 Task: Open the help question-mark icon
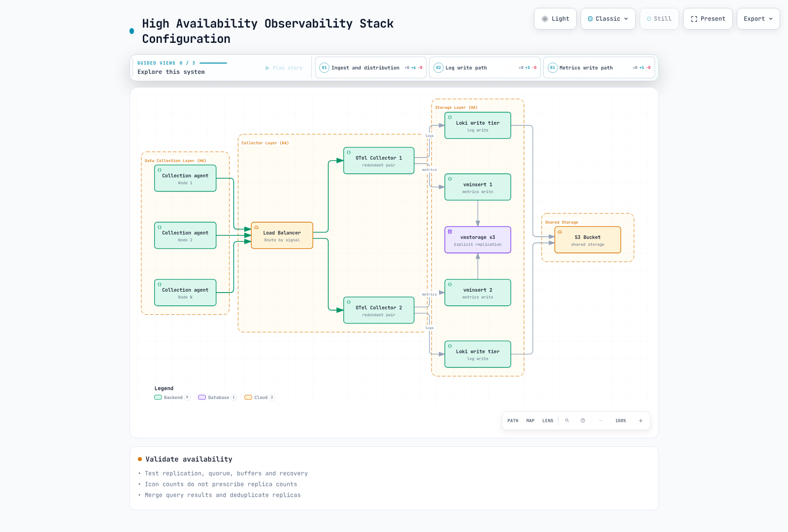tap(583, 421)
